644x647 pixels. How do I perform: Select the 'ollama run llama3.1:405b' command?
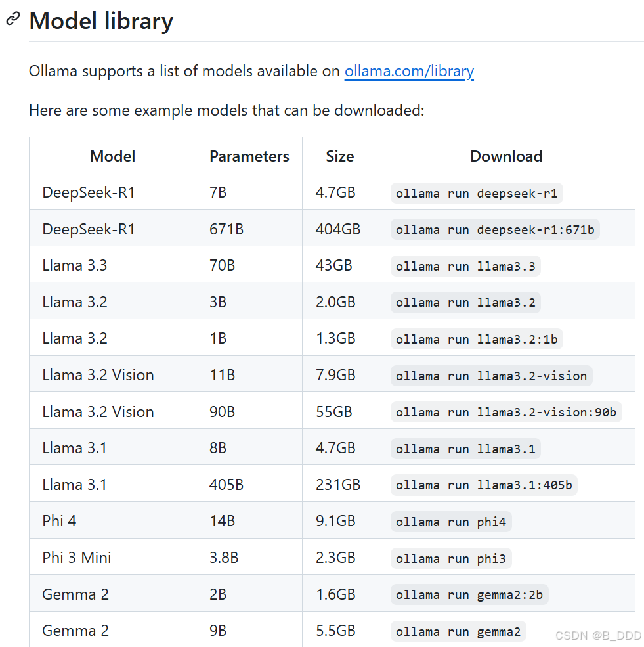[484, 485]
